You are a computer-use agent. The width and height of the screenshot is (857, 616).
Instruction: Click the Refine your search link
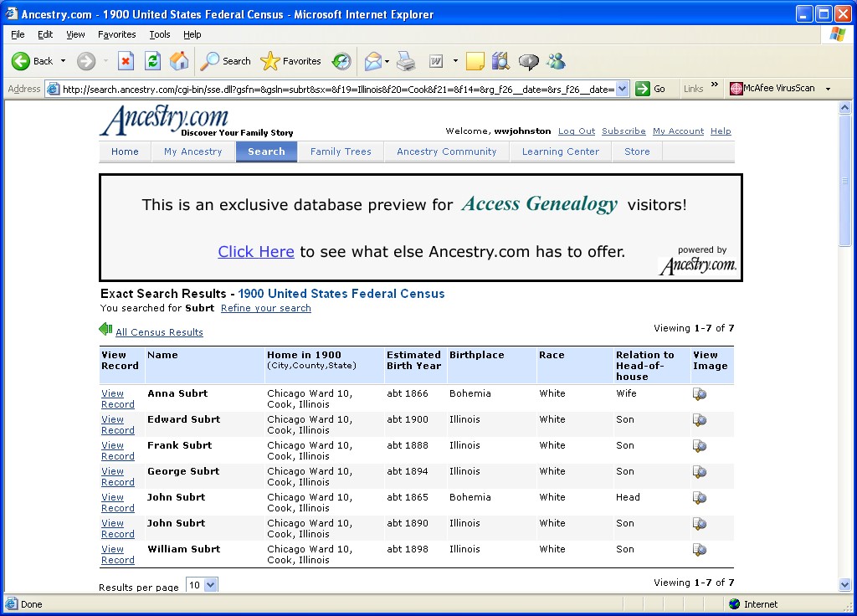pos(265,308)
